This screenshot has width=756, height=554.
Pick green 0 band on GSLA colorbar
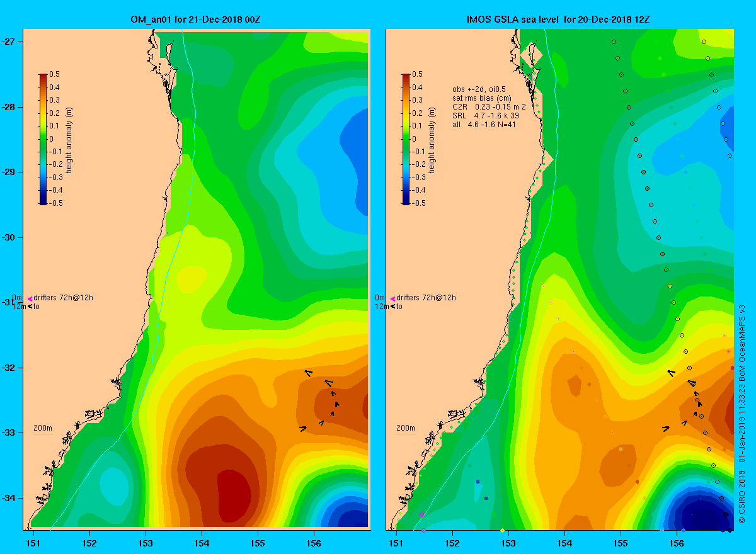coord(406,140)
